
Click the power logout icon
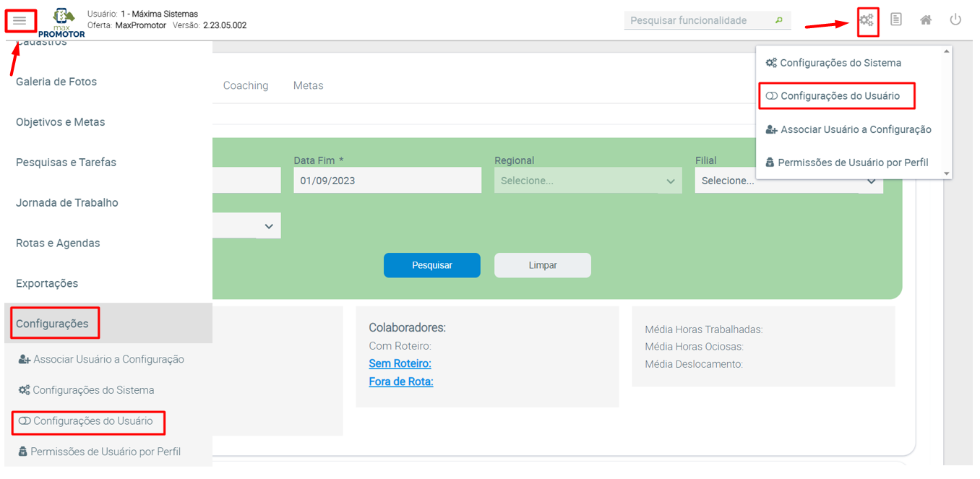point(955,20)
